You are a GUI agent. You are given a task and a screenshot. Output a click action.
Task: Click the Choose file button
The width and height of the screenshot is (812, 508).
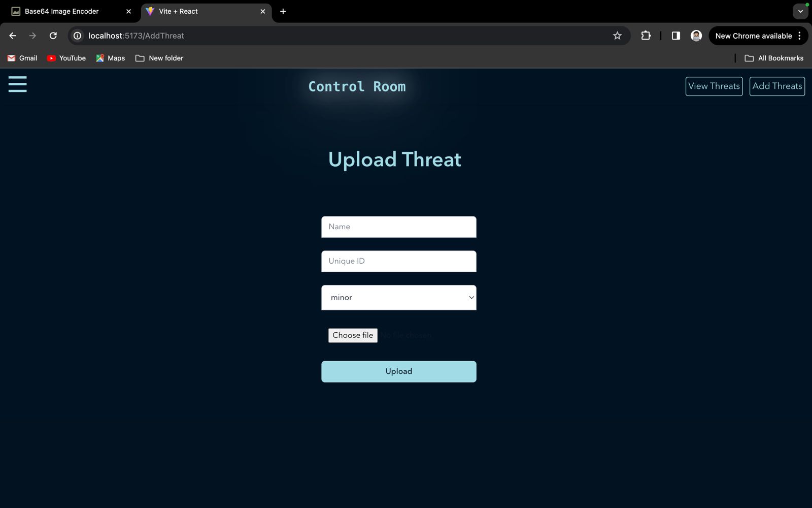tap(353, 335)
